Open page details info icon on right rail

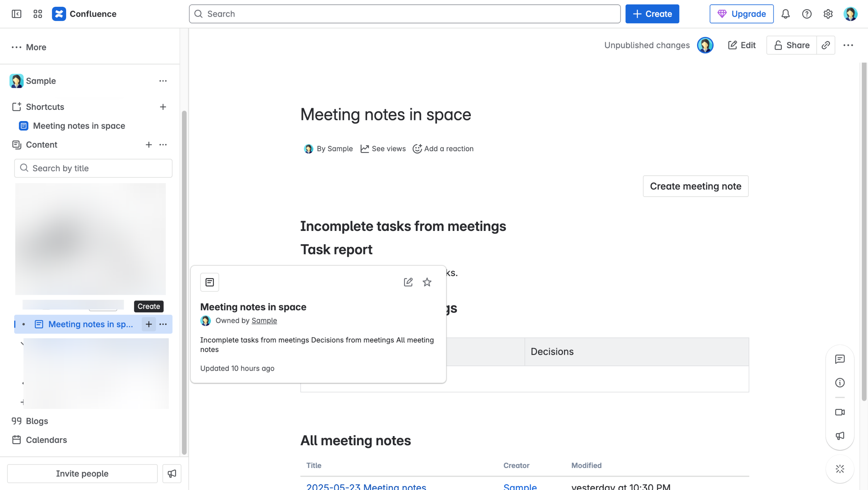(x=840, y=383)
